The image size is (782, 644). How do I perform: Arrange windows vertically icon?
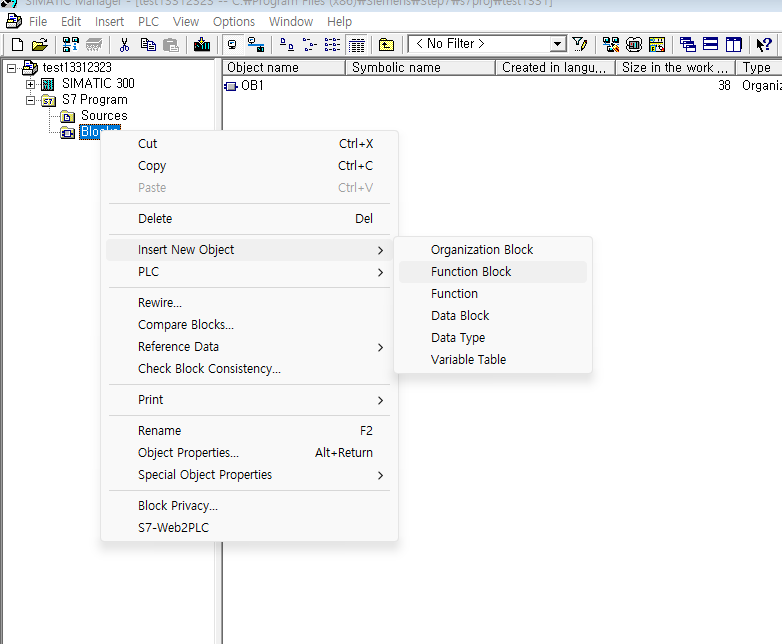coord(733,44)
